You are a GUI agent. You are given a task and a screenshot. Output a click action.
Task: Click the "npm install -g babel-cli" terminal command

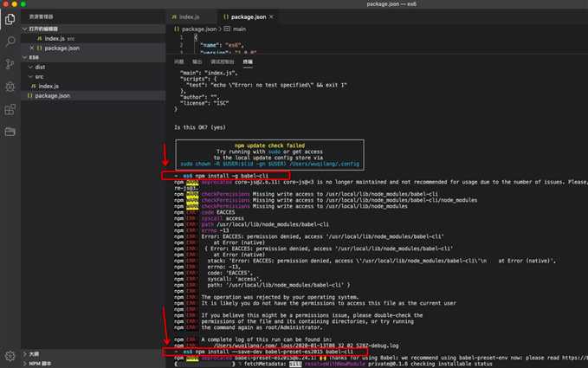coord(232,176)
